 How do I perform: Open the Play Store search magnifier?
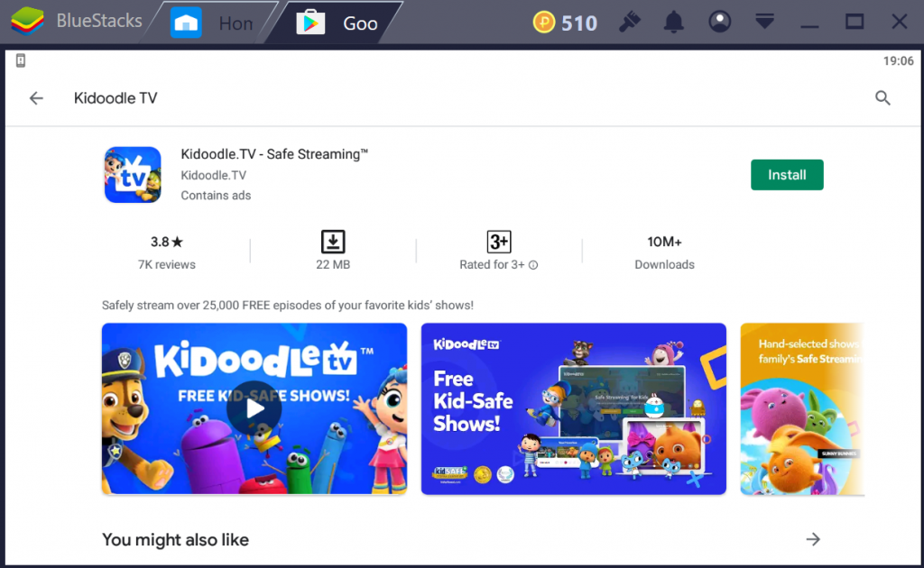(x=883, y=98)
